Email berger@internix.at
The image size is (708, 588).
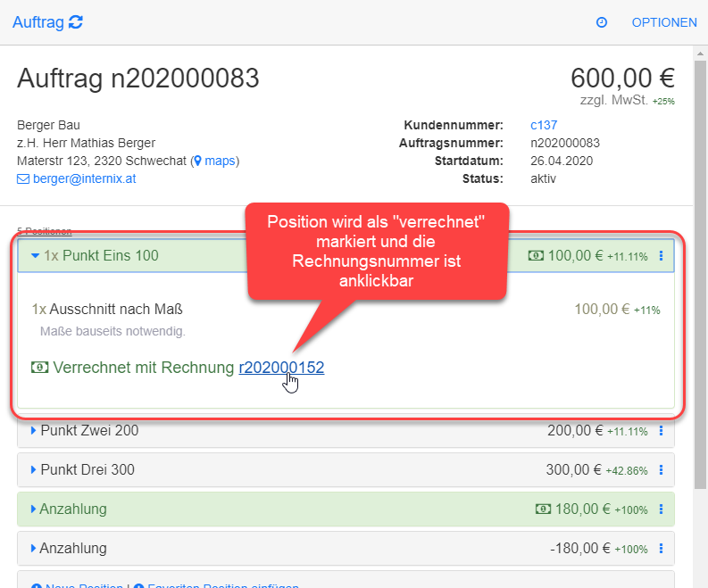(x=85, y=178)
